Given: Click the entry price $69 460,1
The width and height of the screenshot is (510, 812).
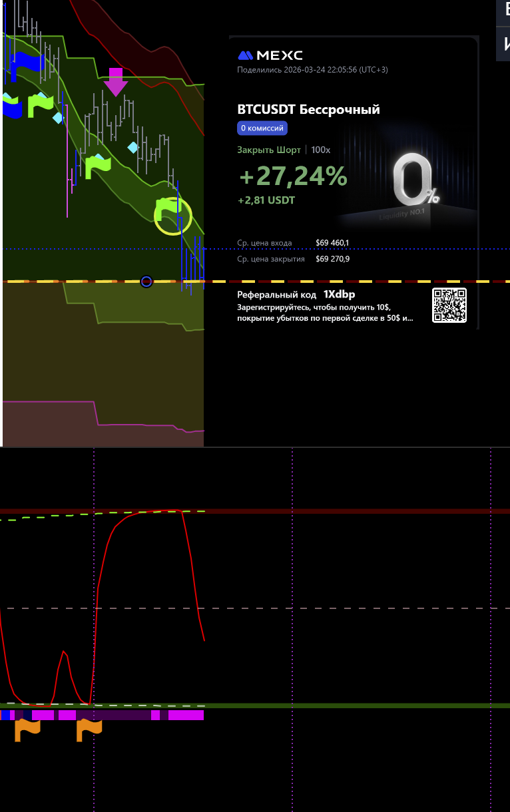Looking at the screenshot, I should point(332,243).
